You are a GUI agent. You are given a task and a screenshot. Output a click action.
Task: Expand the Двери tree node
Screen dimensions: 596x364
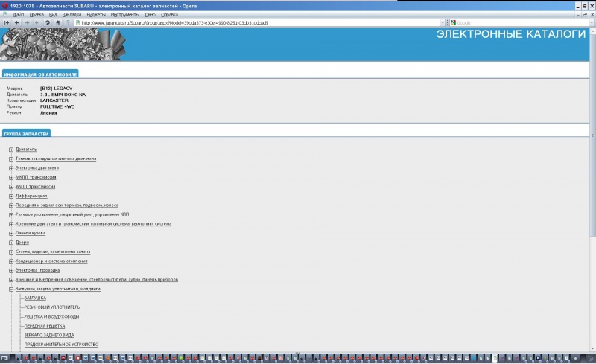11,243
